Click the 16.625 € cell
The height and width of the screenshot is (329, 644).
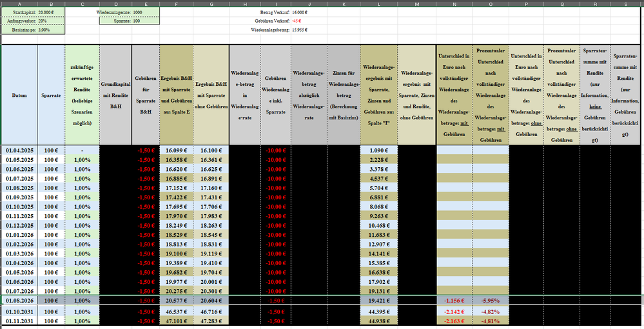211,169
